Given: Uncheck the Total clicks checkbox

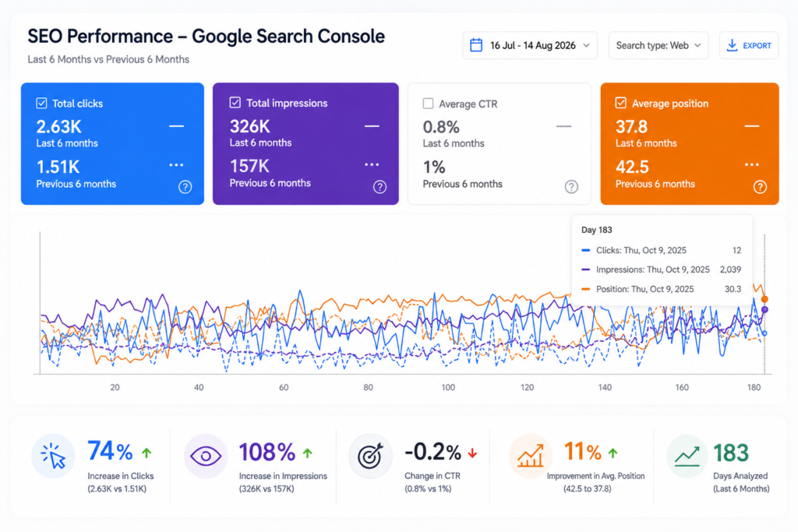Looking at the screenshot, I should (x=42, y=104).
